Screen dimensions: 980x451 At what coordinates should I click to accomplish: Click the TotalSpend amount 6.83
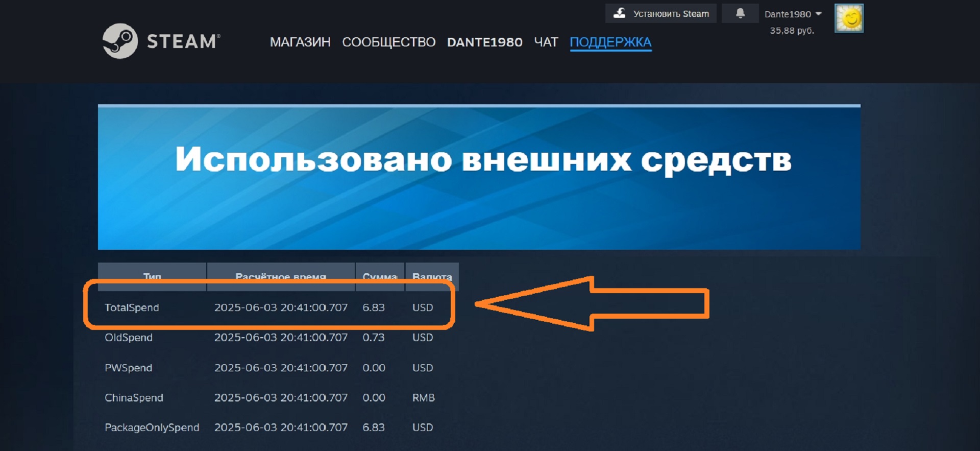pos(374,307)
